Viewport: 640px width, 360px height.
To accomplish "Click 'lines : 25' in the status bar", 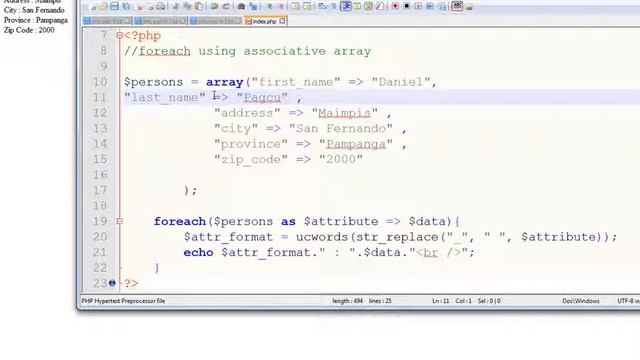I will click(380, 301).
